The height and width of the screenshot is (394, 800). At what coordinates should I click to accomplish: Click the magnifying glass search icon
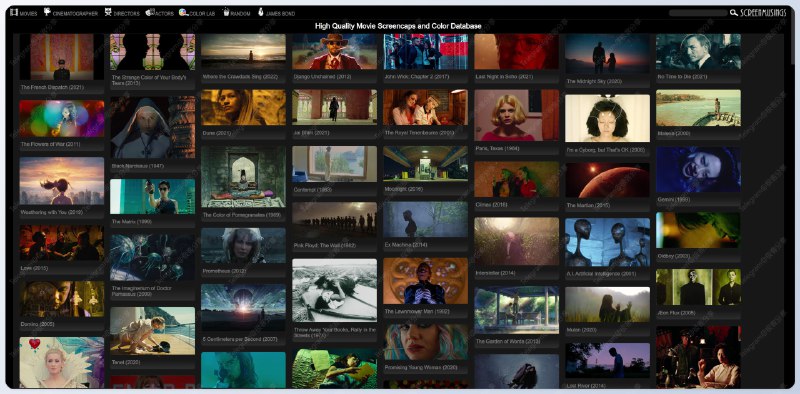pos(733,13)
